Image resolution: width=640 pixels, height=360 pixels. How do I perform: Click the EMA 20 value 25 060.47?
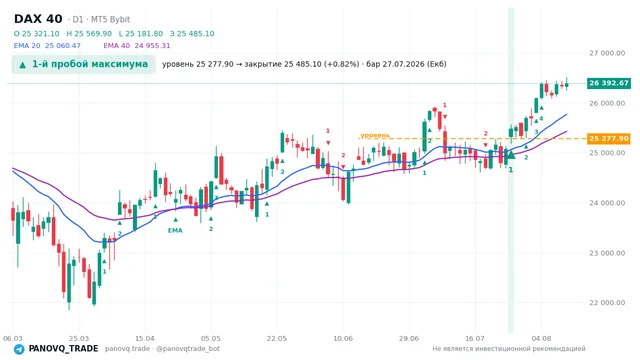[47, 45]
